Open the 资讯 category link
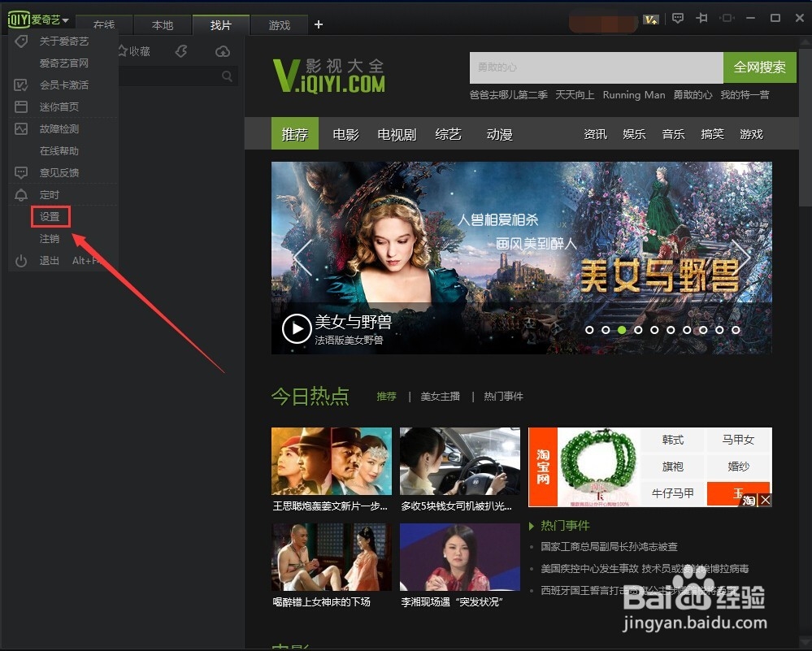Image resolution: width=812 pixels, height=651 pixels. point(595,134)
